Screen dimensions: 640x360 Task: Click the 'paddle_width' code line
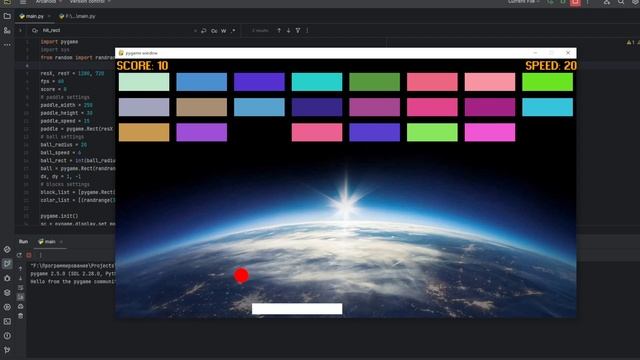67,105
